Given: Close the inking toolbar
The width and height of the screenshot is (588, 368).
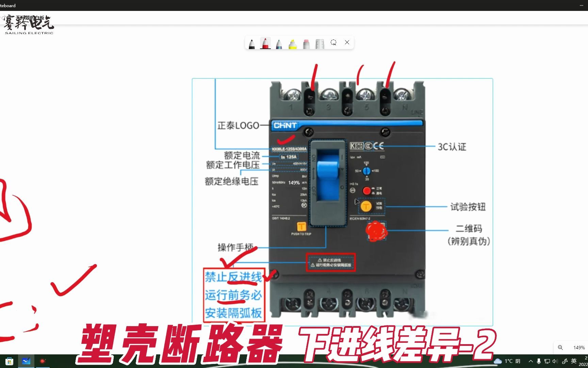Looking at the screenshot, I should coord(347,42).
